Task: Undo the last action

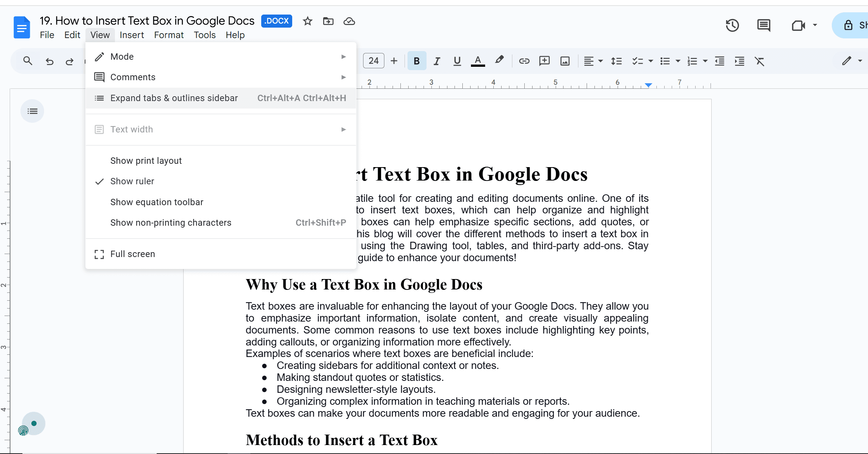Action: [x=50, y=61]
